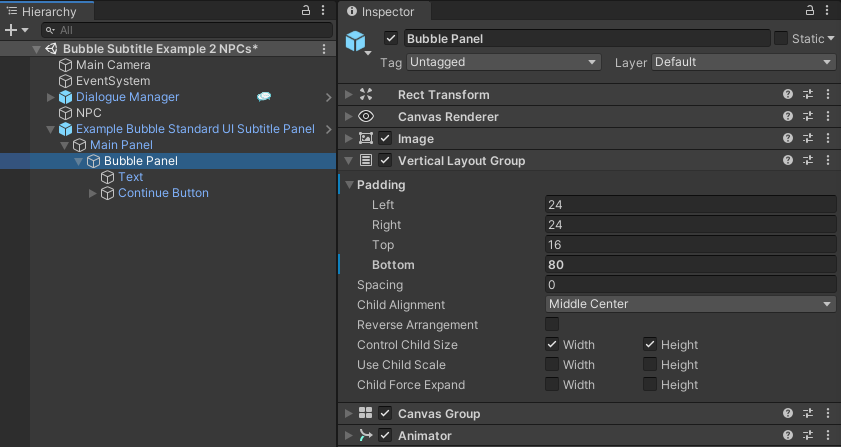Toggle the Static checkbox
The width and height of the screenshot is (841, 447).
781,38
